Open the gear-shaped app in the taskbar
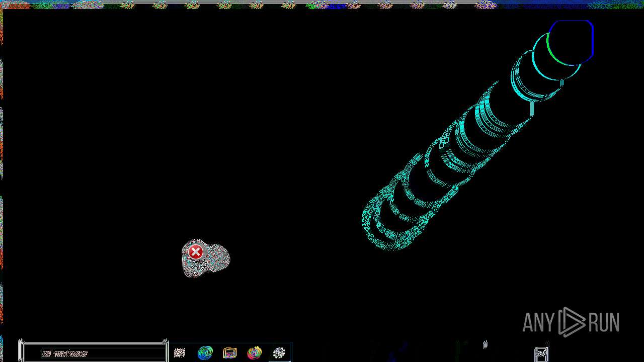The image size is (644, 362). point(279,353)
